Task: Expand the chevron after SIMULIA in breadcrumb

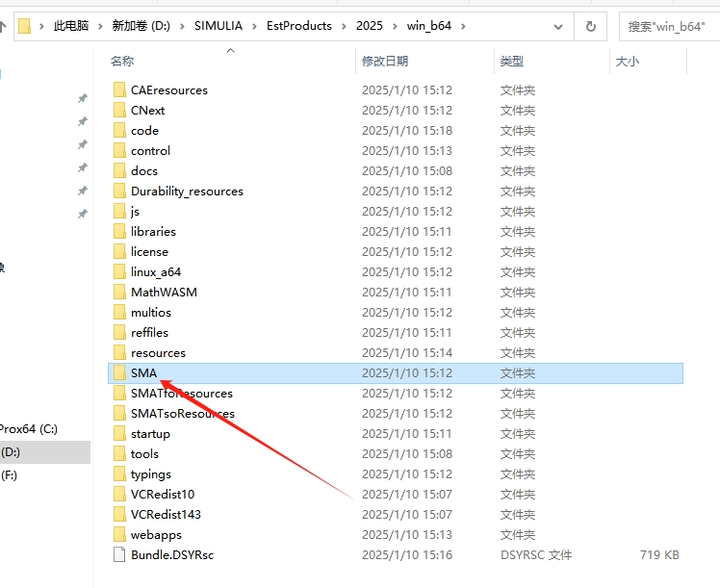Action: click(x=256, y=26)
